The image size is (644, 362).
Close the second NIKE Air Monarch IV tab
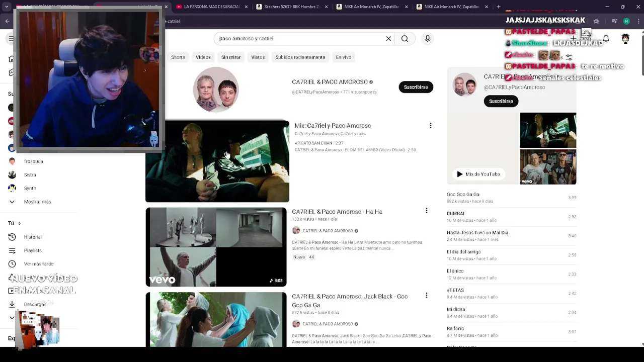[x=487, y=7]
